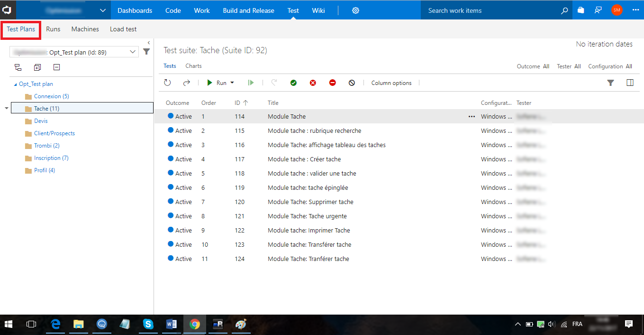
Task: Click the Column options button
Action: pos(391,83)
